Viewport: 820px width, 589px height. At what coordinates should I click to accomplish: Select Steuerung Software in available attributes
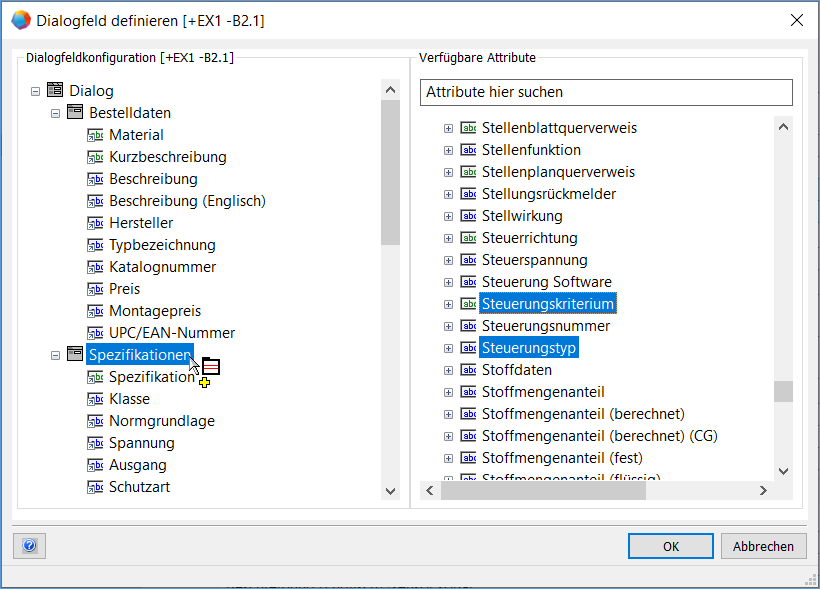[546, 282]
